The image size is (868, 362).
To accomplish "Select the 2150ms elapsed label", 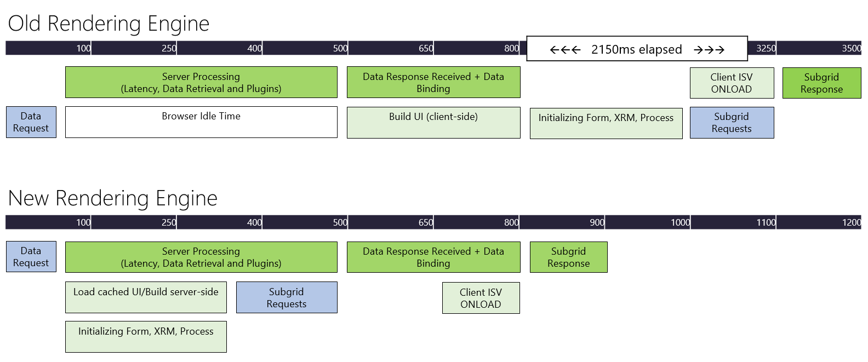I will [636, 50].
